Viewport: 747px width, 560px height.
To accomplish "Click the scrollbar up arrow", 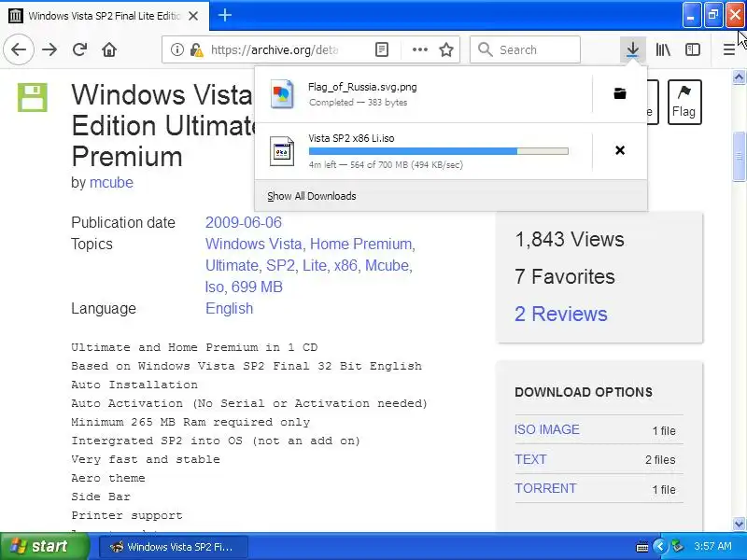I will pyautogui.click(x=739, y=77).
